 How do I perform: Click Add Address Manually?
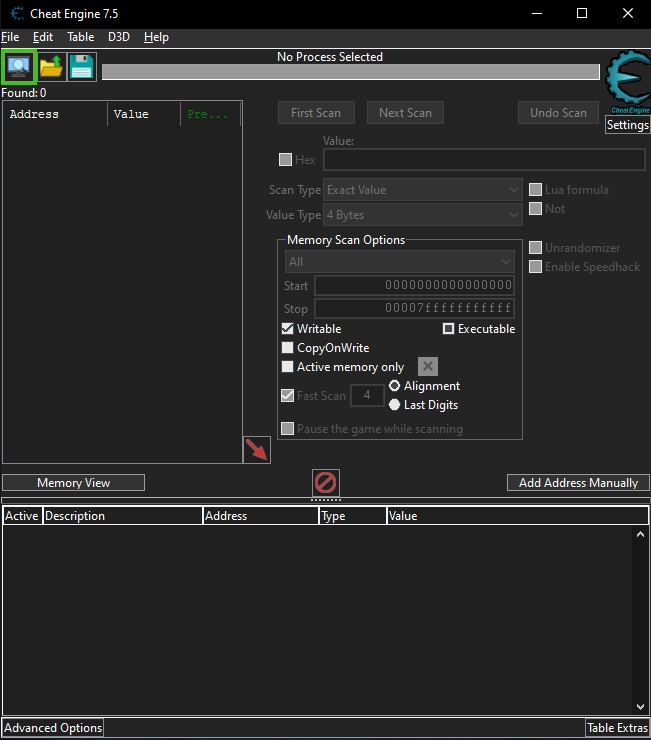click(x=578, y=483)
